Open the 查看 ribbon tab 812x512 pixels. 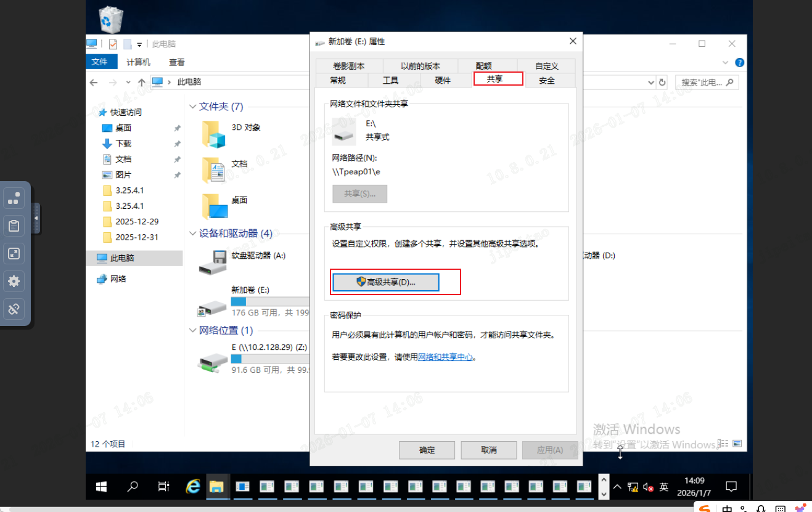177,62
